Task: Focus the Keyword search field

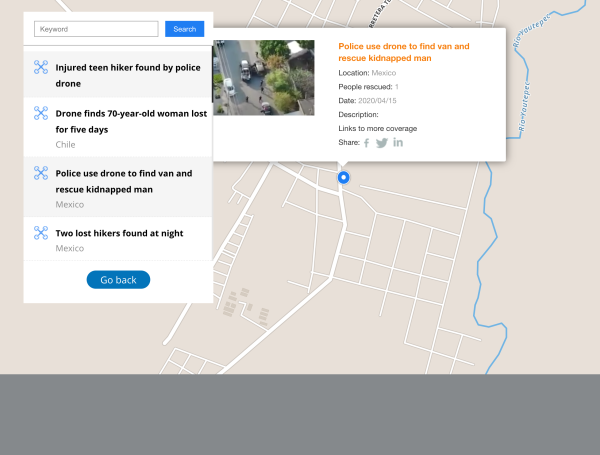Action: click(x=96, y=29)
